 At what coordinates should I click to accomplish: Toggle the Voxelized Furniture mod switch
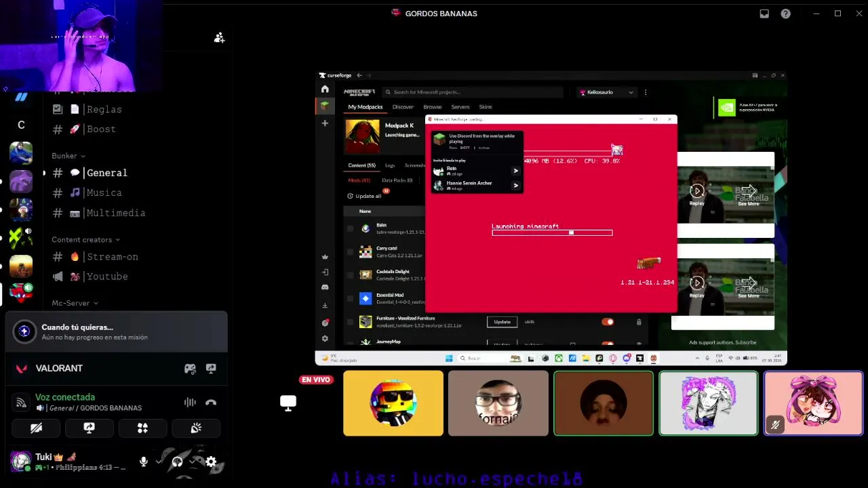pyautogui.click(x=608, y=322)
